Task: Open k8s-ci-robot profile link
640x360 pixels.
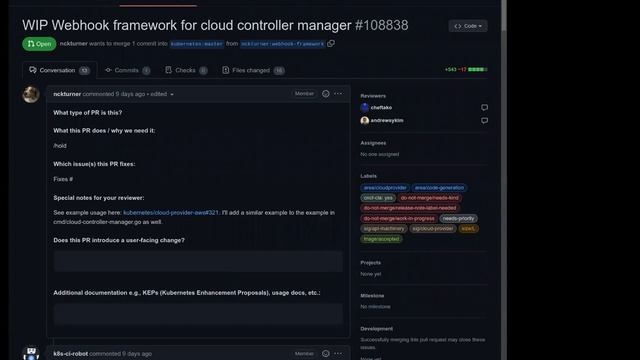Action: pyautogui.click(x=71, y=353)
